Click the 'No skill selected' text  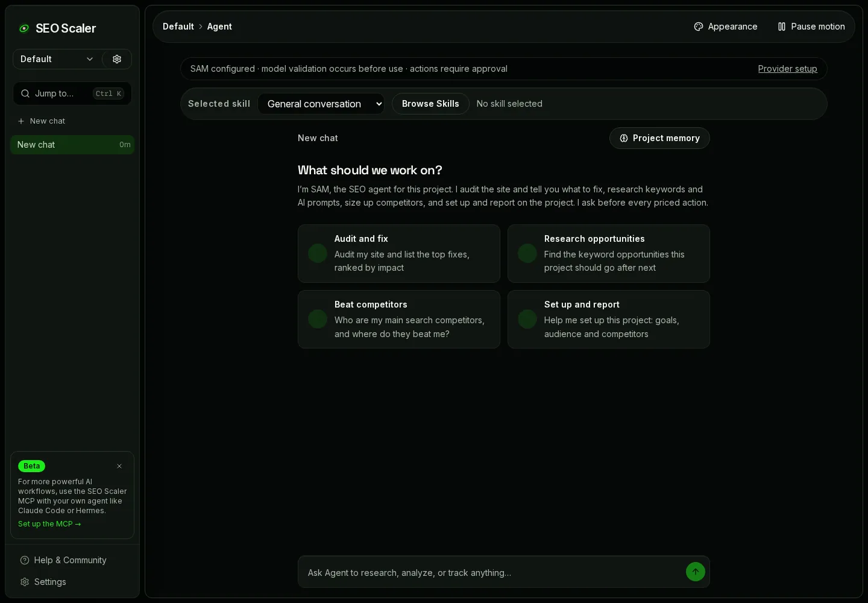coord(509,104)
